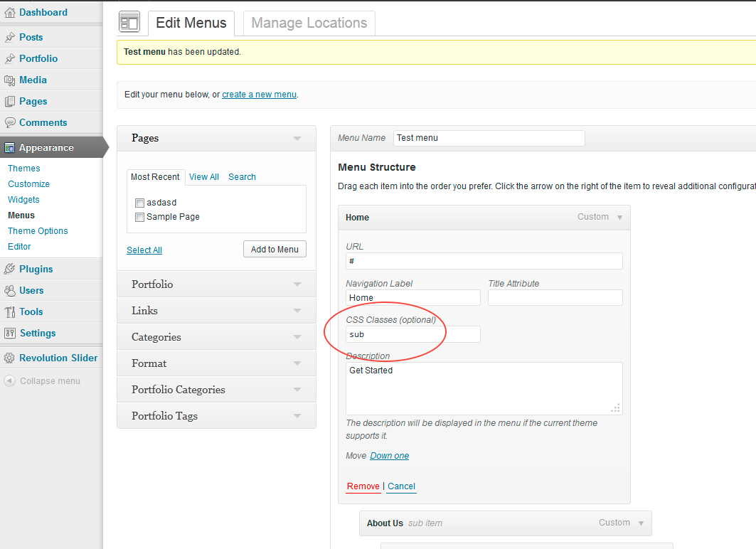Click the Description textarea with Get Started
Screen dimensions: 756x549
484,388
